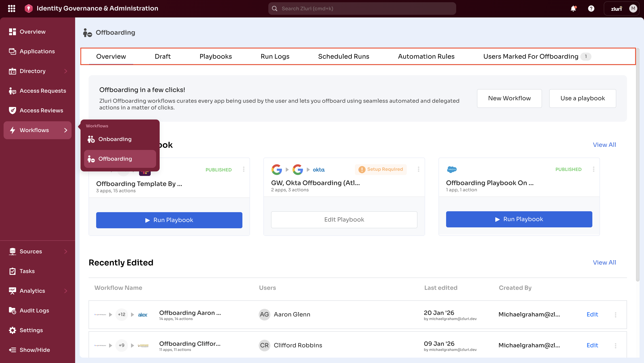Switch to the Run Logs tab

(275, 57)
